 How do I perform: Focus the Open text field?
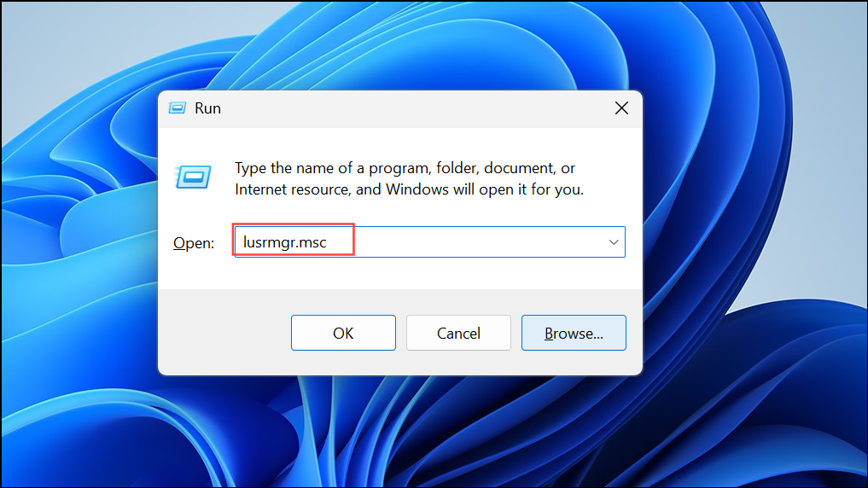429,241
